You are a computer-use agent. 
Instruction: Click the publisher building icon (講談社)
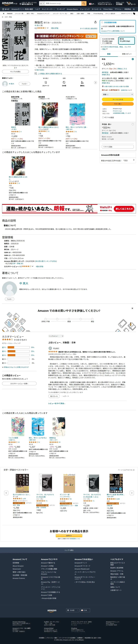pos(82,82)
